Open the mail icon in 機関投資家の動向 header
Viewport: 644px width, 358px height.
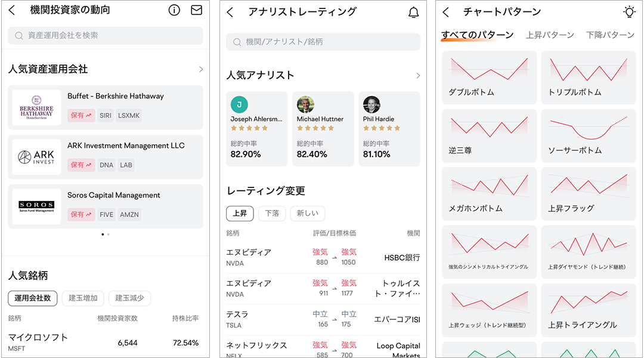tap(196, 10)
